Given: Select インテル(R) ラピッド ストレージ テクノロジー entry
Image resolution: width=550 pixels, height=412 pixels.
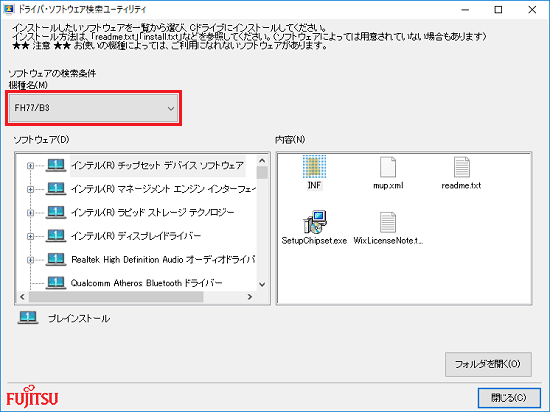Looking at the screenshot, I should 152,212.
